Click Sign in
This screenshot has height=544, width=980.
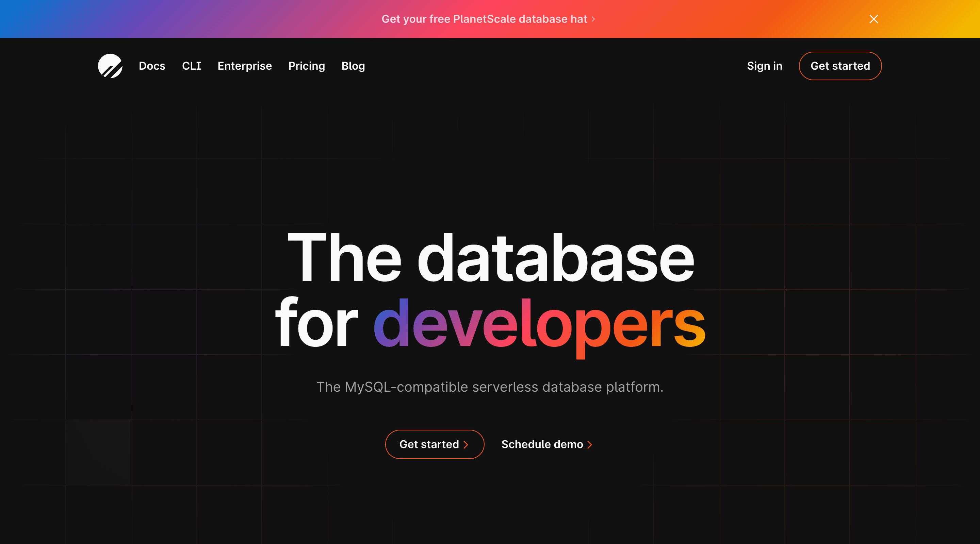[765, 66]
